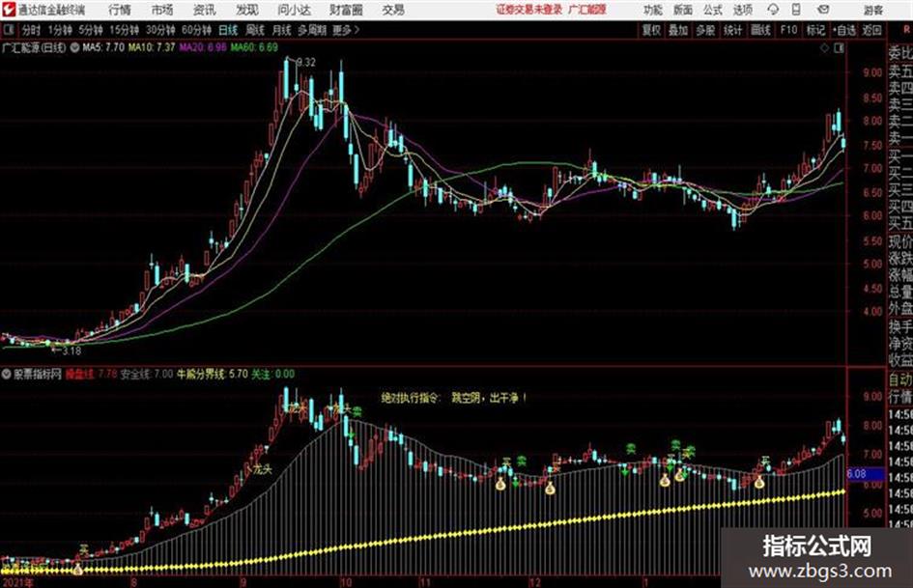The width and height of the screenshot is (913, 588).
Task: Open the customer service headset icon
Action: (x=773, y=10)
